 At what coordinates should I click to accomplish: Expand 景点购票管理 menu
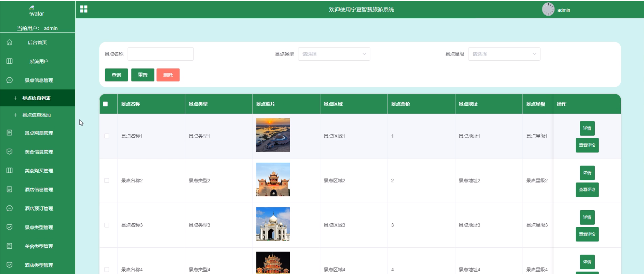tap(37, 133)
